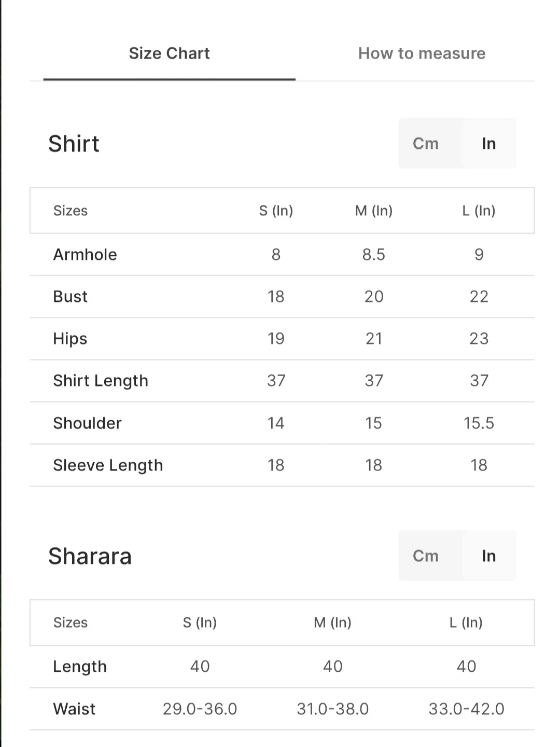560x747 pixels.
Task: Click the Sleeve Length row label
Action: click(108, 465)
